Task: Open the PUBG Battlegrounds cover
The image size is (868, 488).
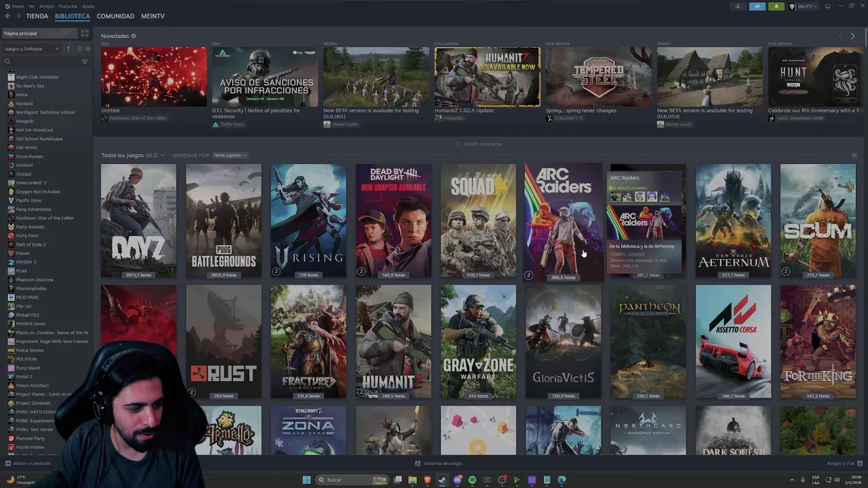Action: pos(224,221)
